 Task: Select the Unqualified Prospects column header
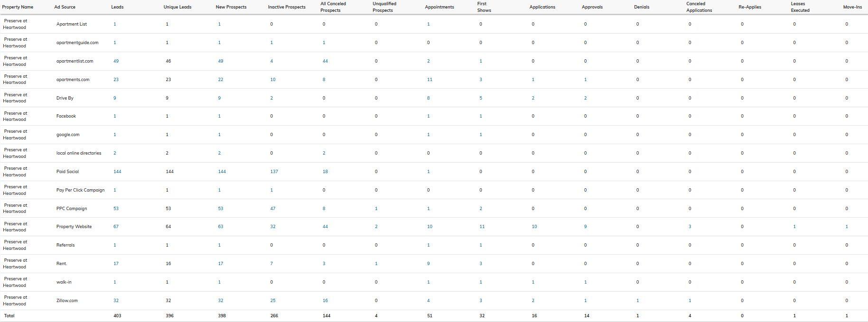384,7
